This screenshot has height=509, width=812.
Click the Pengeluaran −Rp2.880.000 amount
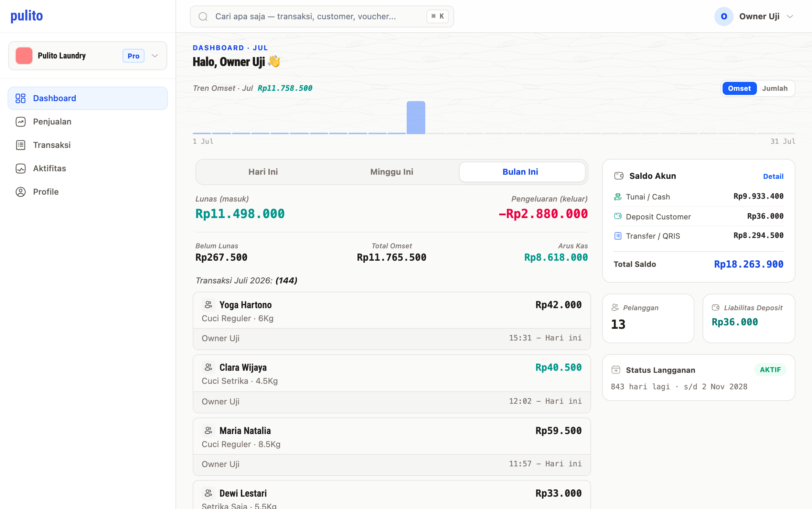(x=543, y=214)
